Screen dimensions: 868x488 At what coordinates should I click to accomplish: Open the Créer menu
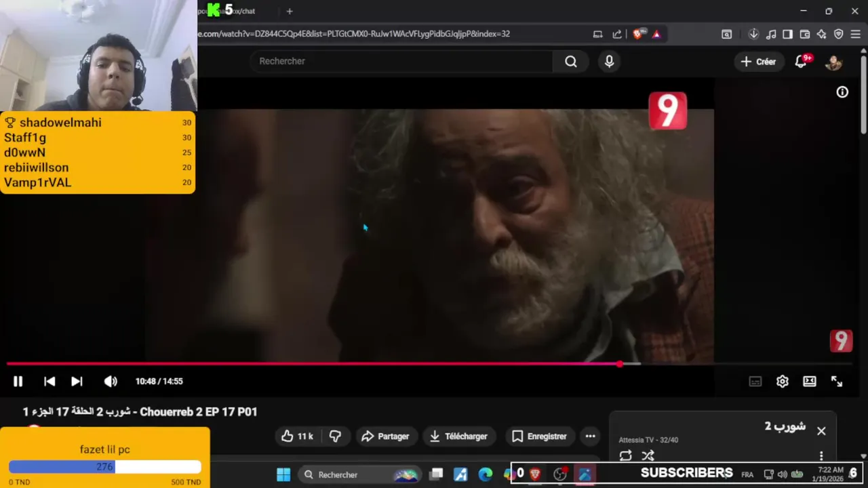click(x=758, y=62)
